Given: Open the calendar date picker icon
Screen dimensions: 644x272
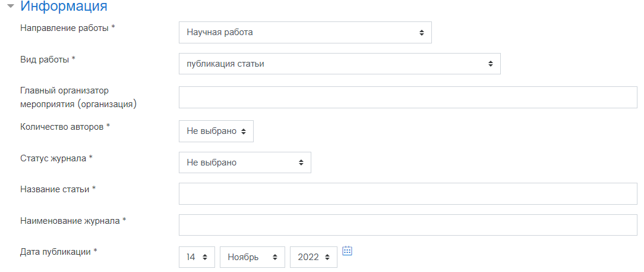Looking at the screenshot, I should click(x=348, y=251).
